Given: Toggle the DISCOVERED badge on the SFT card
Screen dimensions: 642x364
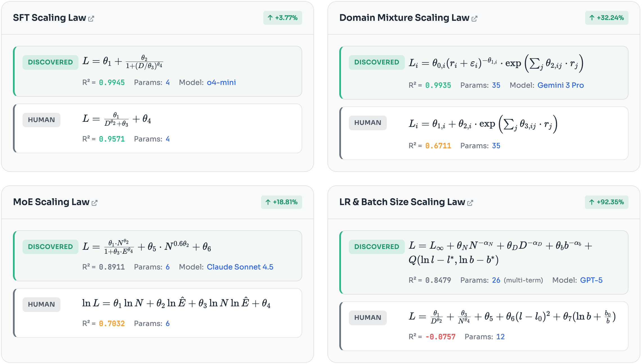Looking at the screenshot, I should (x=50, y=62).
